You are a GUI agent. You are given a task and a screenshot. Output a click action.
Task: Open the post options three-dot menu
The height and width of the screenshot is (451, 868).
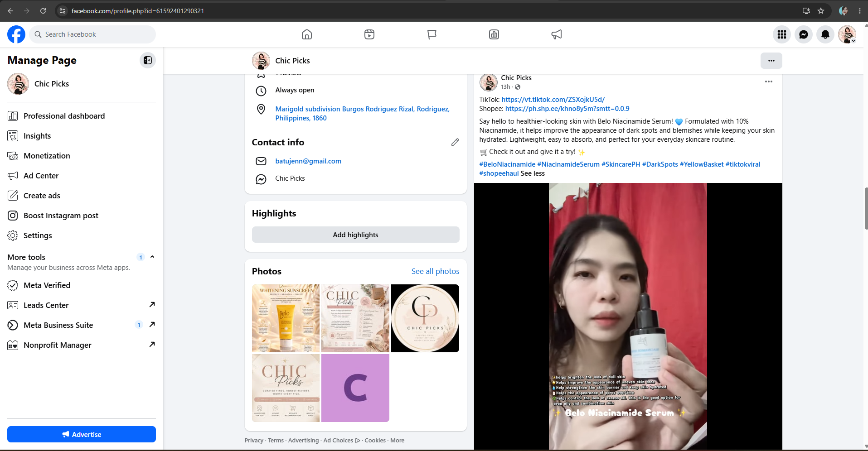coord(769,82)
